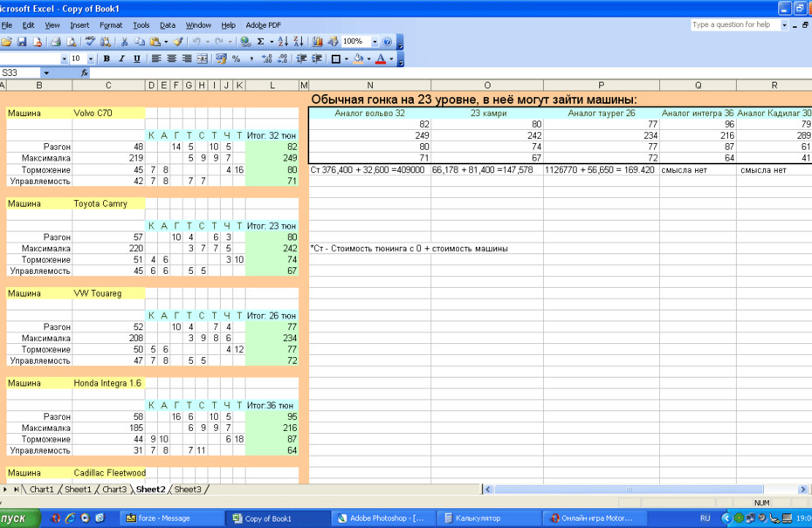Image resolution: width=812 pixels, height=528 pixels.
Task: Open the File menu
Action: tap(7, 24)
